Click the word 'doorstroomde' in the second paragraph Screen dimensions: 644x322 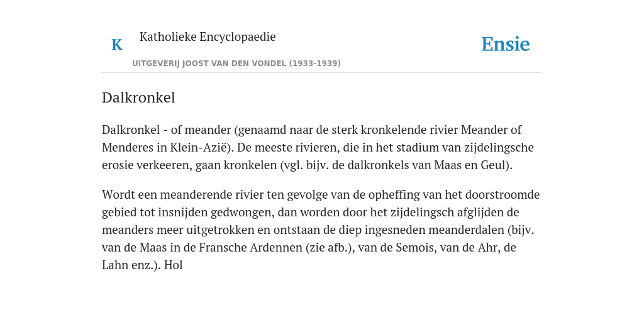pos(502,195)
